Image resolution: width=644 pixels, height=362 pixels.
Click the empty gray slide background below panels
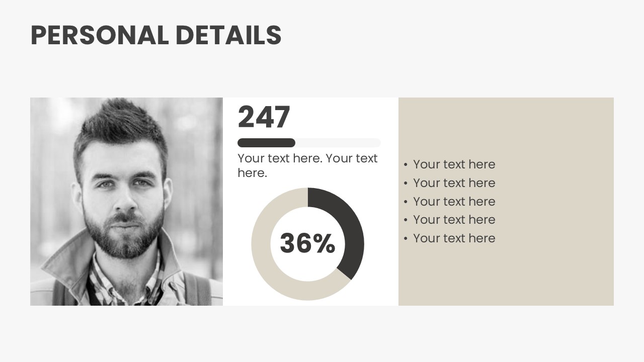(x=322, y=334)
